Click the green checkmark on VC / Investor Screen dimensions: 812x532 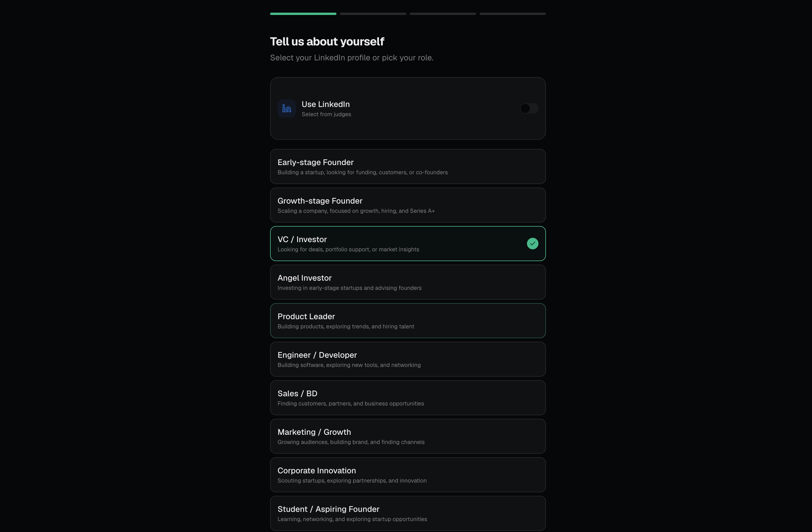533,244
